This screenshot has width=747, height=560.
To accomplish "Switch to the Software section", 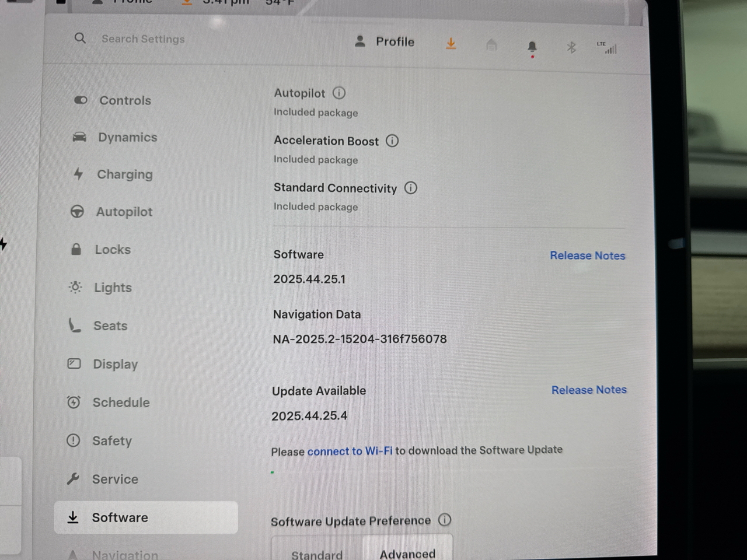I will pyautogui.click(x=120, y=517).
